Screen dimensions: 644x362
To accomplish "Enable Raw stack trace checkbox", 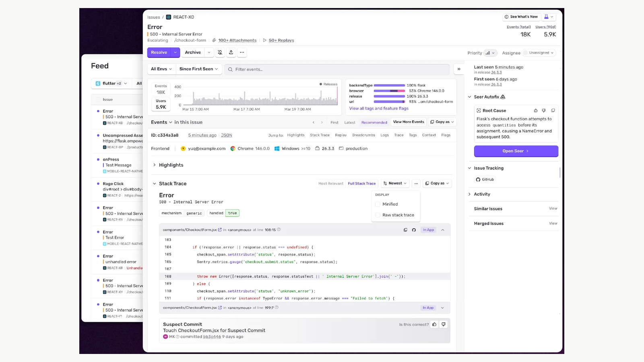I will [378, 215].
